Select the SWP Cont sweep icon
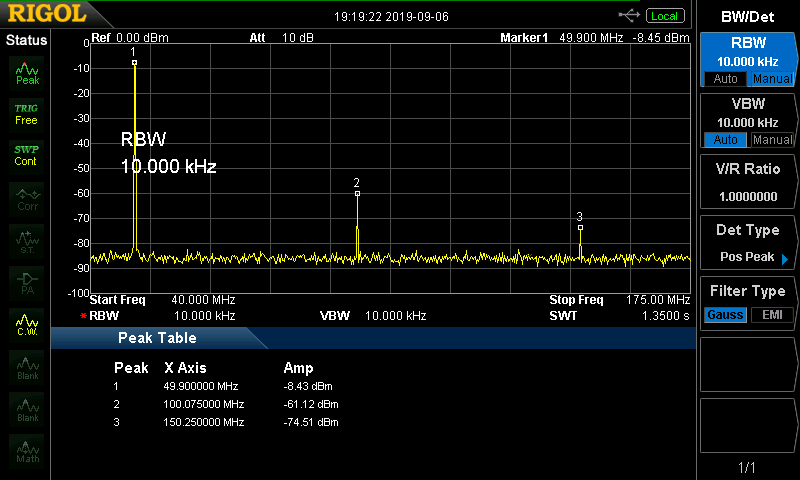Screen dimensions: 800x480 [x=27, y=155]
